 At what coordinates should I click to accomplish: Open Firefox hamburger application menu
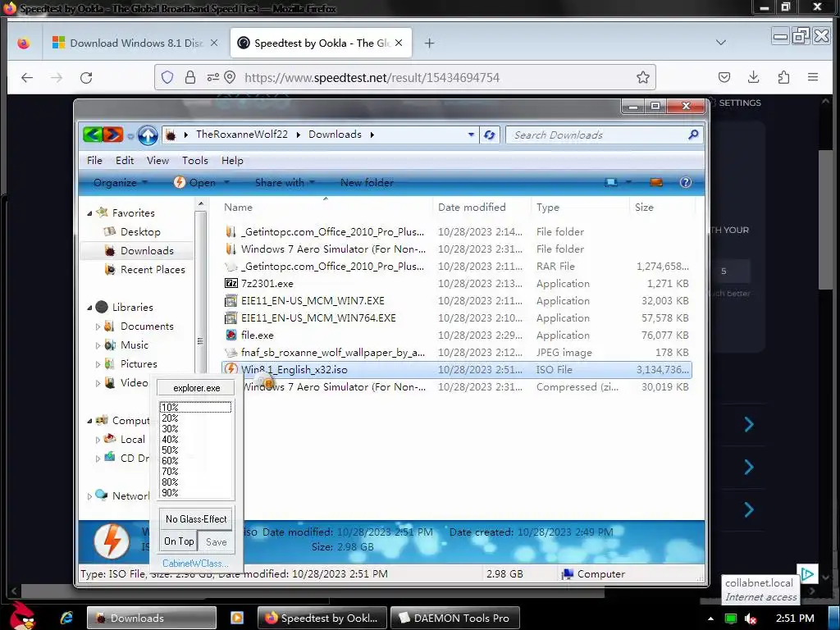coord(813,77)
